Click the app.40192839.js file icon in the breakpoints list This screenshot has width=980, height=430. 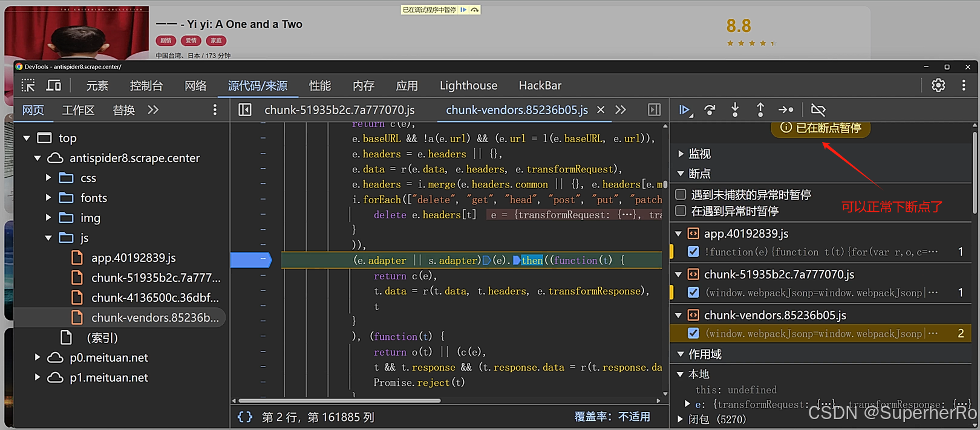[x=693, y=233]
